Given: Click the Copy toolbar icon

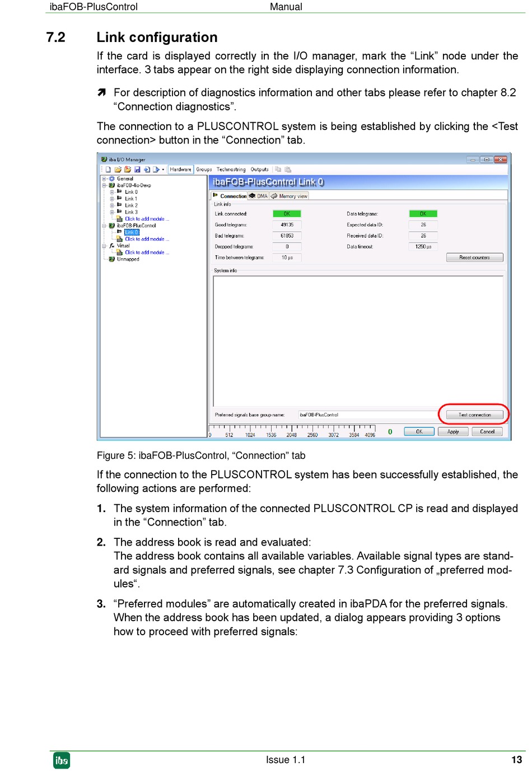Looking at the screenshot, I should pyautogui.click(x=278, y=169).
